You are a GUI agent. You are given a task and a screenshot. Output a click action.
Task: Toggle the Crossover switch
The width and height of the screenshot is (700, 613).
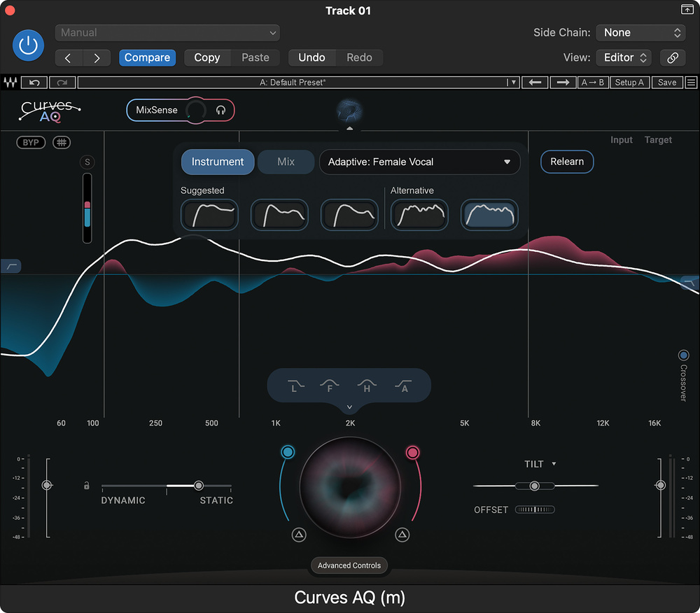(x=683, y=355)
